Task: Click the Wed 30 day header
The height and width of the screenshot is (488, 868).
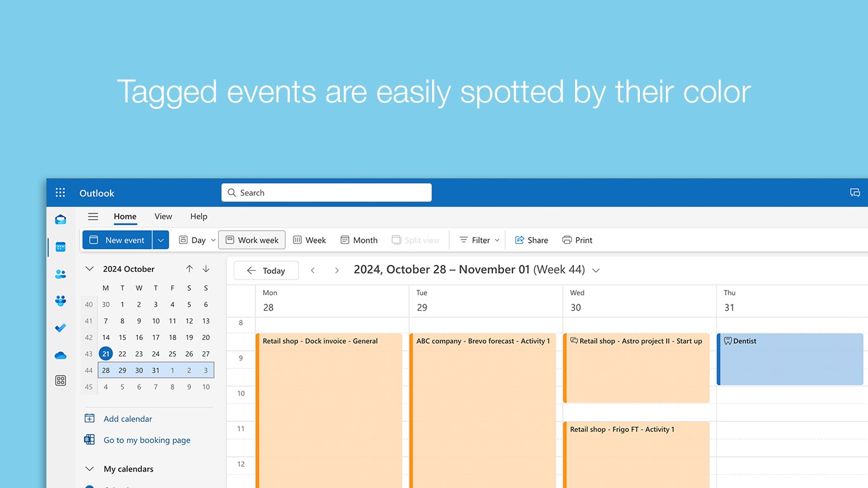Action: [x=640, y=301]
